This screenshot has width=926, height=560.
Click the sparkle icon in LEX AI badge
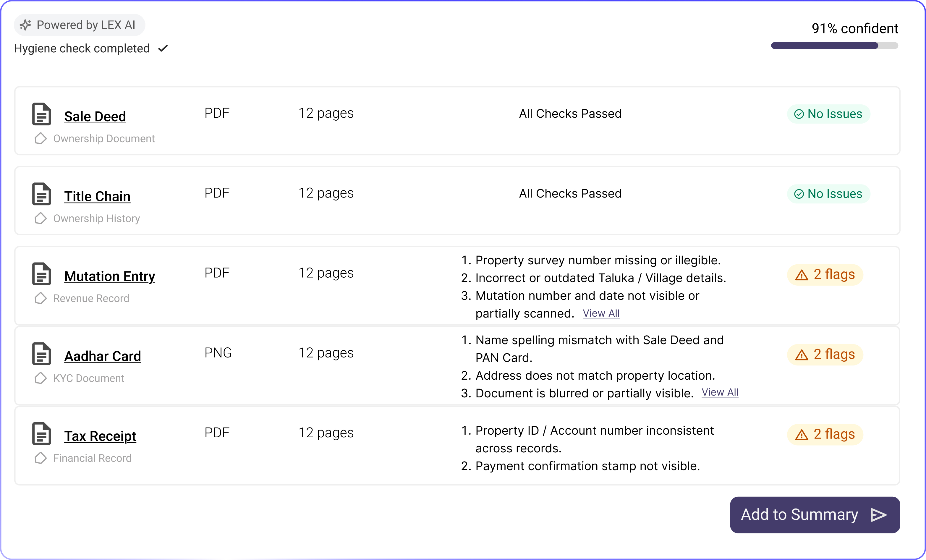point(25,25)
